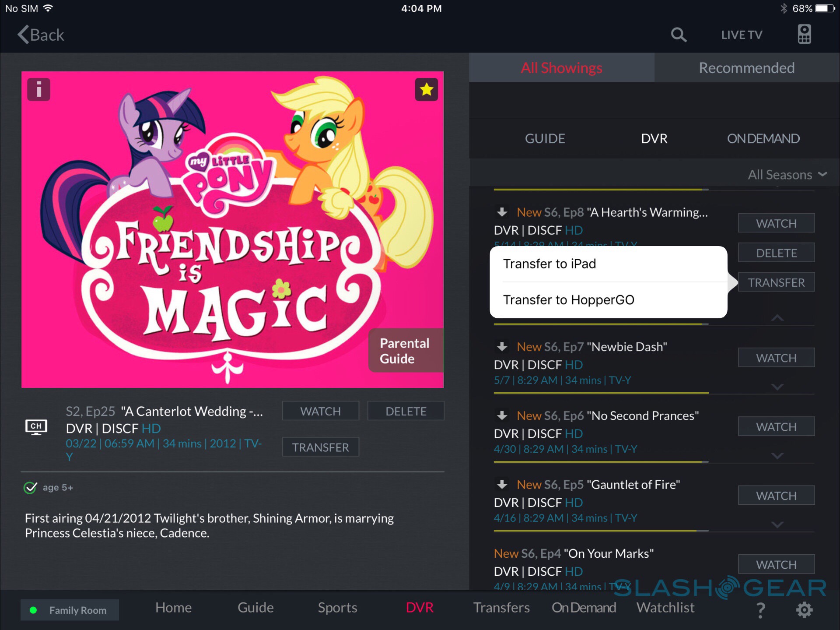Switch to the Recommended tab
Viewport: 840px width, 630px height.
746,68
